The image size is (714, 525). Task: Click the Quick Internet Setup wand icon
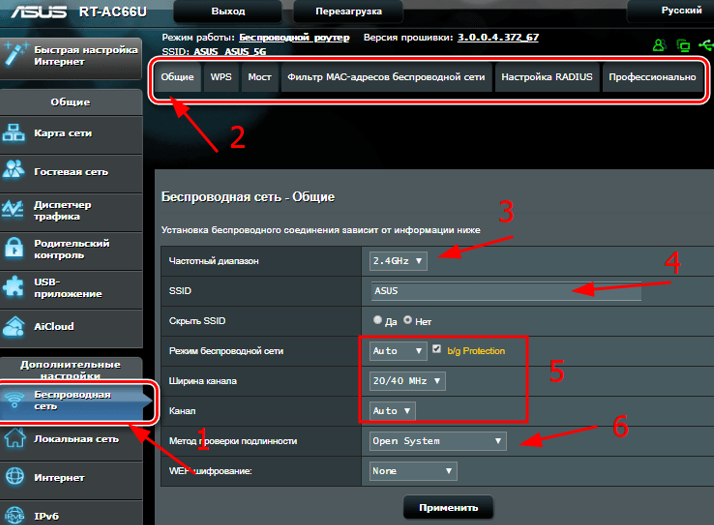(x=15, y=54)
